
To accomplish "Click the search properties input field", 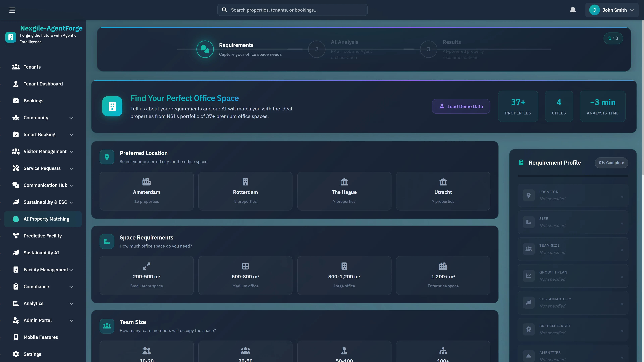I will pyautogui.click(x=292, y=10).
